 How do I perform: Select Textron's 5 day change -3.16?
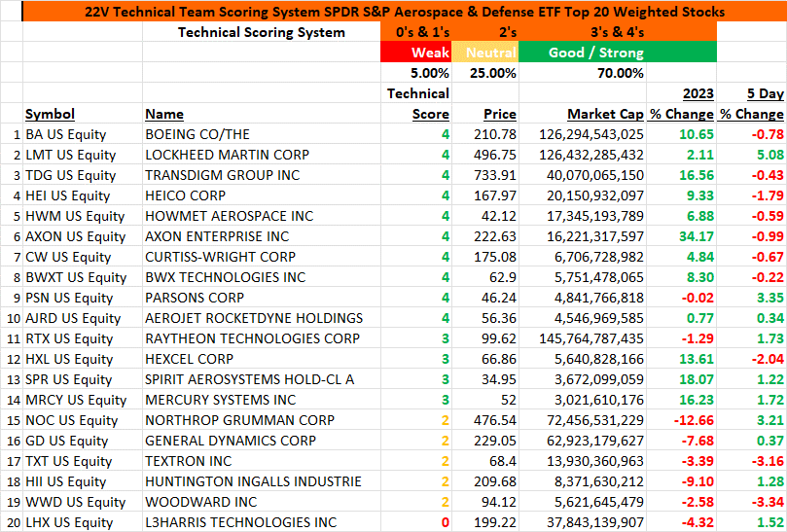pyautogui.click(x=752, y=461)
